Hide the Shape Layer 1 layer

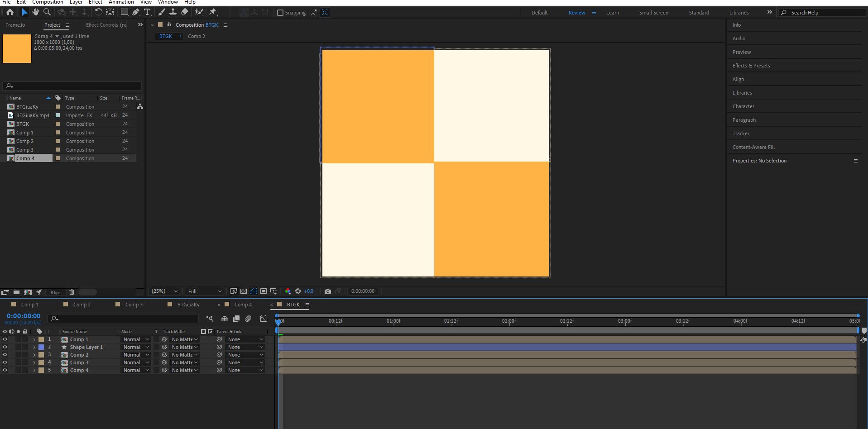[5, 347]
